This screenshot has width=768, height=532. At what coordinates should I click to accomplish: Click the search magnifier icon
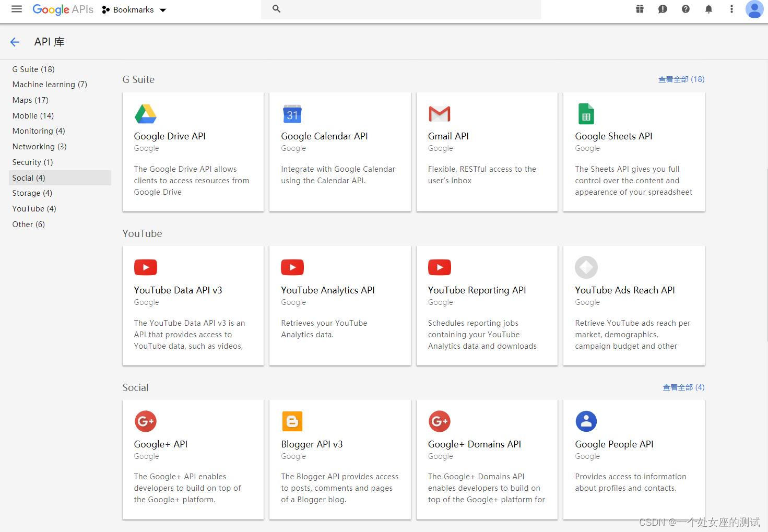277,9
